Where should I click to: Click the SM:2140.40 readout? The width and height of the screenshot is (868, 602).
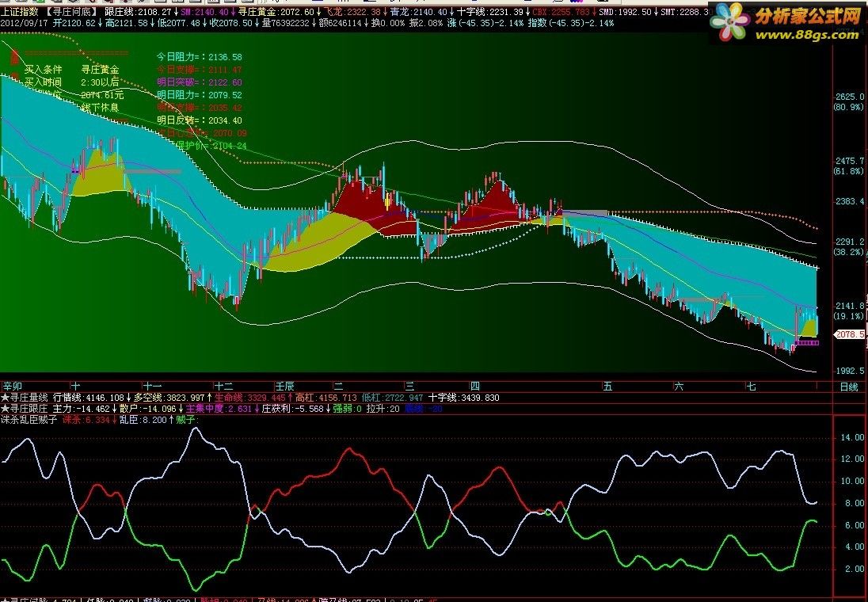[x=204, y=11]
